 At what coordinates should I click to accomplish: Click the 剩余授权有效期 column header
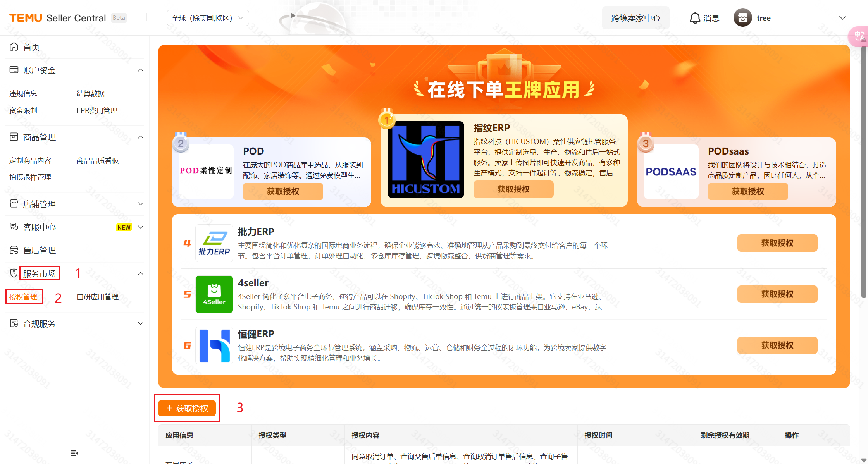725,435
